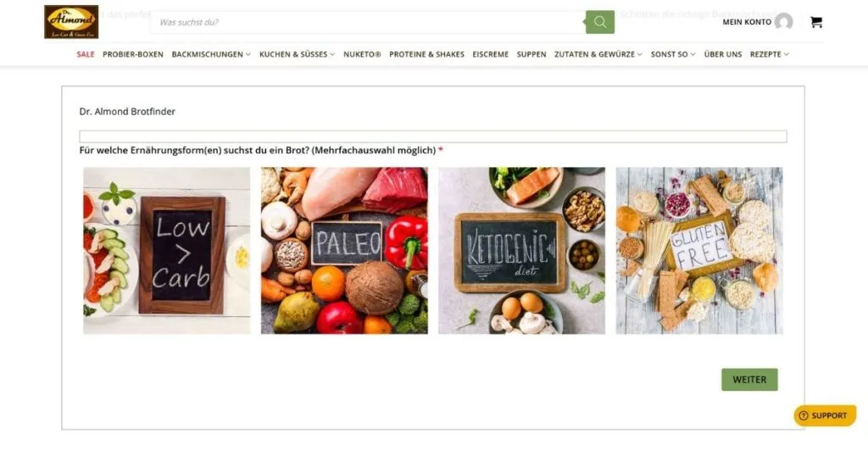Expand the Zutaten & Gewürze menu
This screenshot has width=868, height=456.
[x=598, y=54]
